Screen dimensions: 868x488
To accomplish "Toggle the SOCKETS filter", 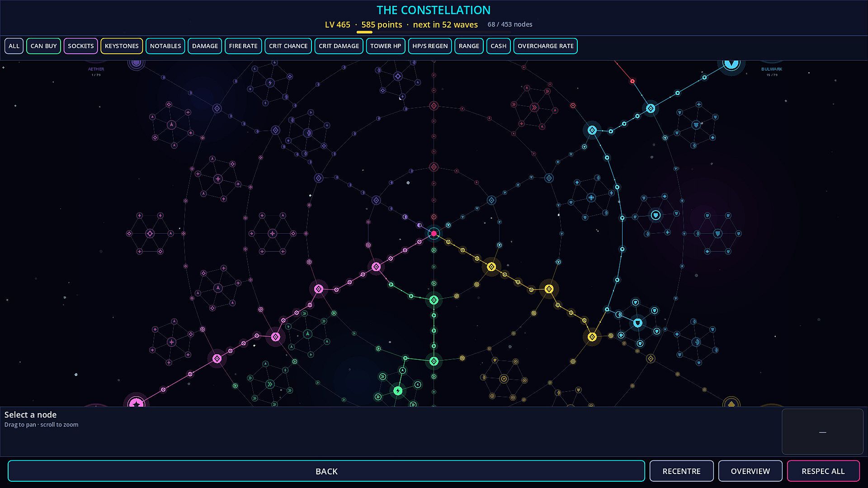I will [81, 46].
